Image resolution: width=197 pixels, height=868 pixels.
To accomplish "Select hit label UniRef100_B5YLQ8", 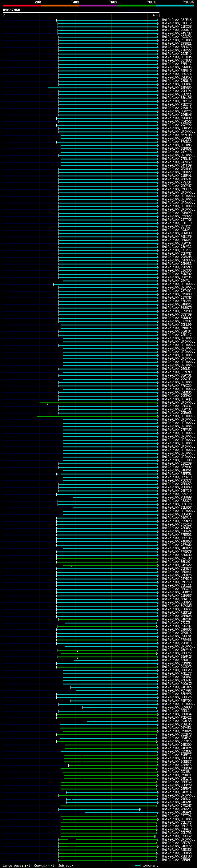I will (x=176, y=135).
